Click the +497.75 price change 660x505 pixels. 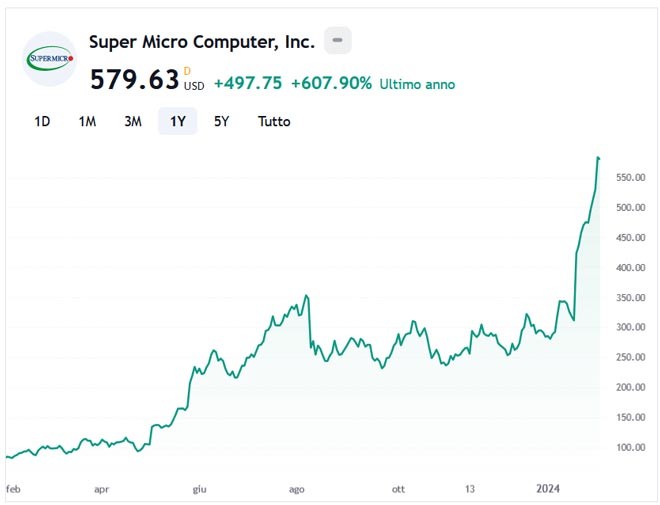click(247, 84)
